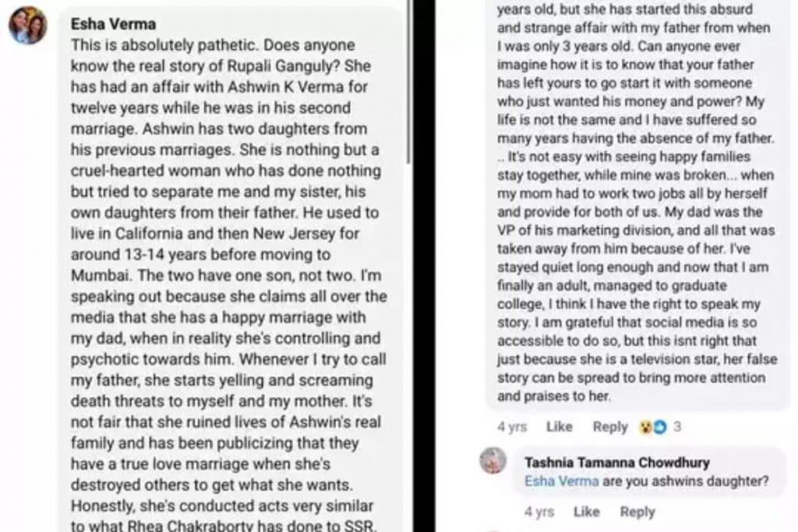Click the 4 yrs timestamp under Esha's comment
Image resolution: width=798 pixels, height=532 pixels.
tap(511, 427)
